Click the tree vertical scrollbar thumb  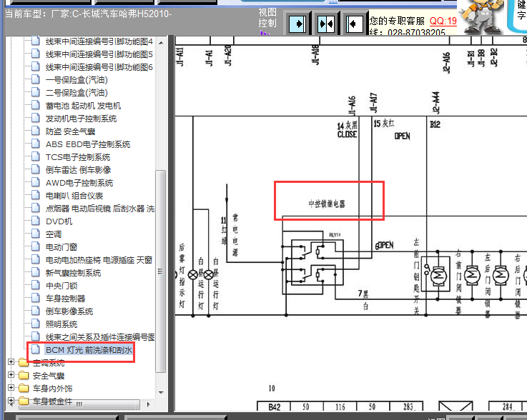point(161,271)
